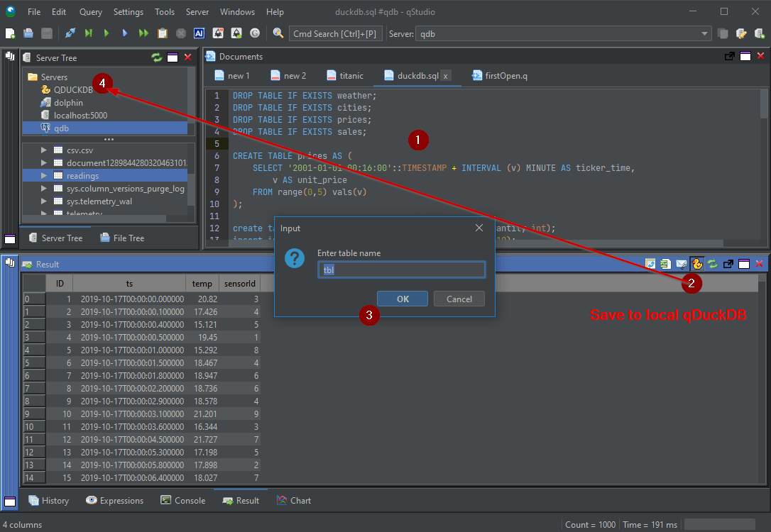
Task: Switch to the firstOpen.q document tab
Action: pyautogui.click(x=500, y=76)
